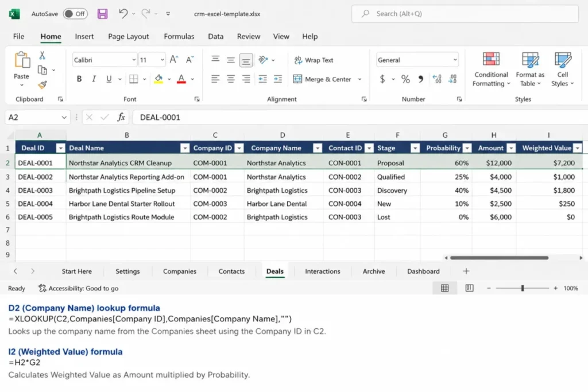Click the horizontal scrollbar of the sheet
This screenshot has height=392, width=588.
coord(499,258)
